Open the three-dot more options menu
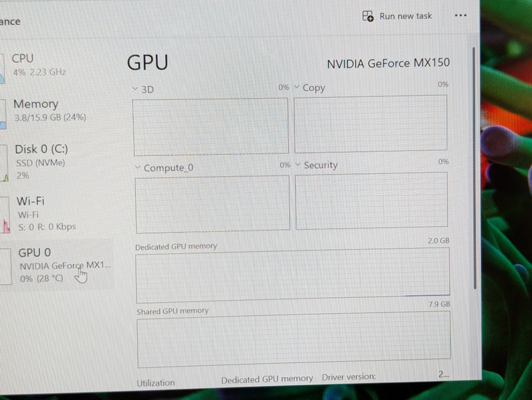This screenshot has height=400, width=532. [x=461, y=15]
